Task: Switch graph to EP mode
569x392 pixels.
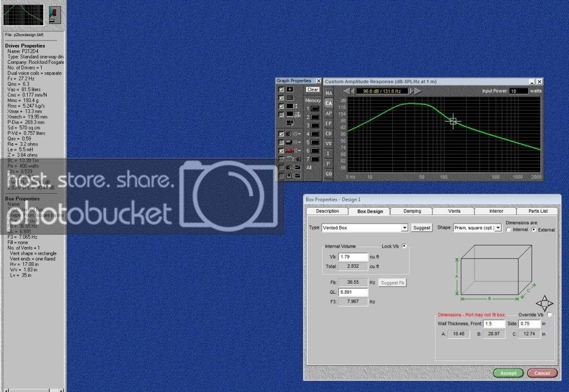Action: point(329,123)
